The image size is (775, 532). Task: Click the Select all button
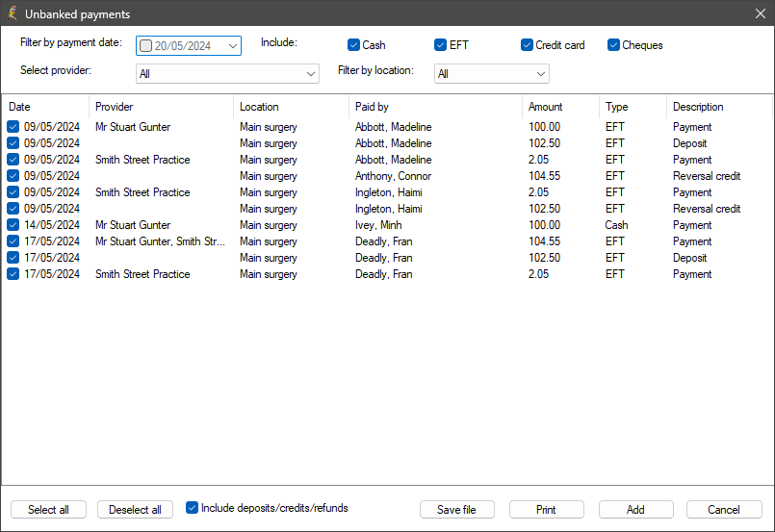click(48, 509)
